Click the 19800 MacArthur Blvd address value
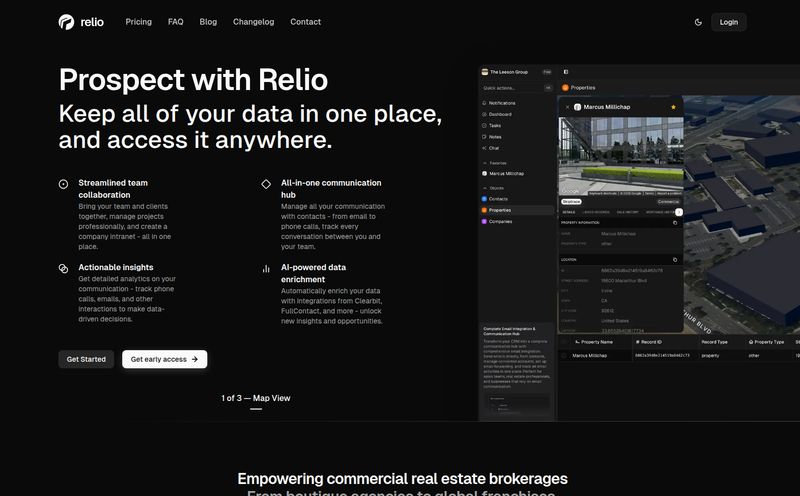 click(624, 281)
